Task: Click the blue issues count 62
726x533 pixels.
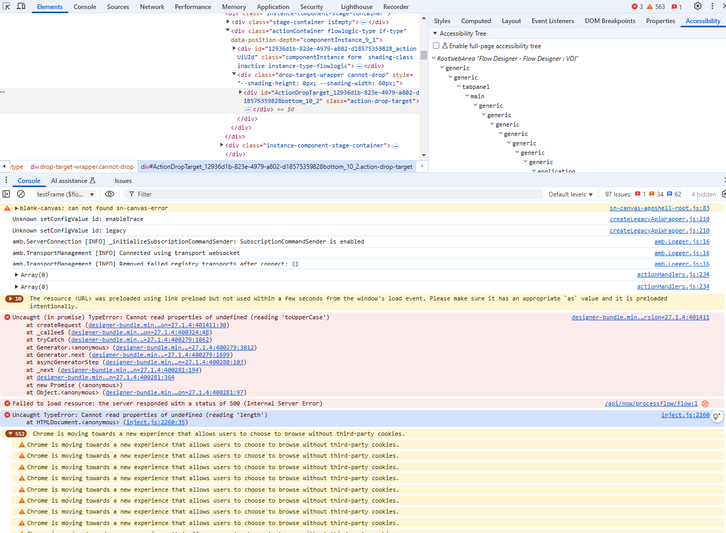Action: [674, 194]
